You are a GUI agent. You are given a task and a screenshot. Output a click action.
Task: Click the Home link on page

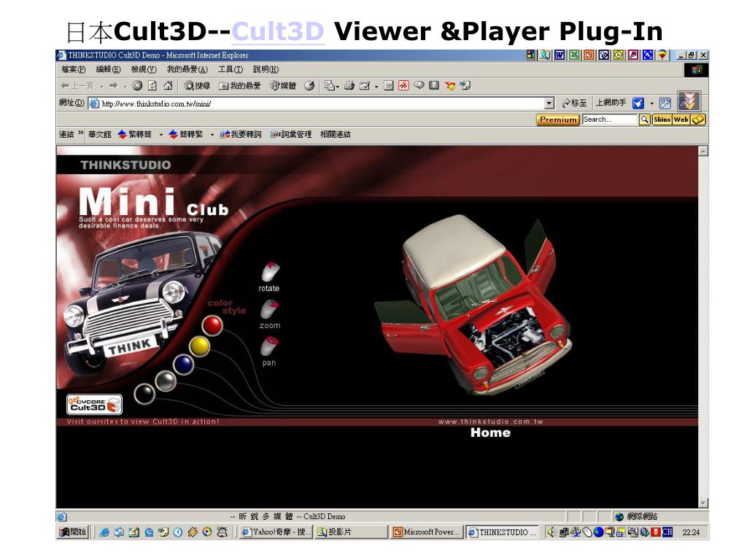point(490,433)
